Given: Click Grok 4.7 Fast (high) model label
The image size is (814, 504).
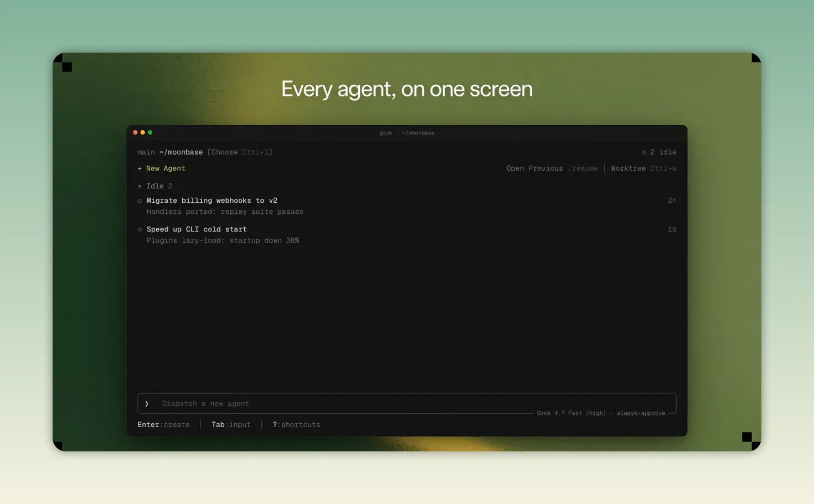Looking at the screenshot, I should pos(571,413).
